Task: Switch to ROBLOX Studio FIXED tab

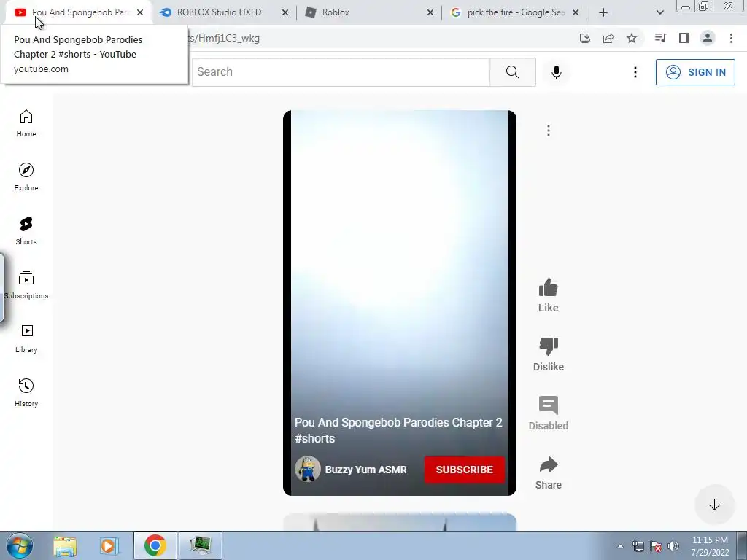Action: [219, 12]
